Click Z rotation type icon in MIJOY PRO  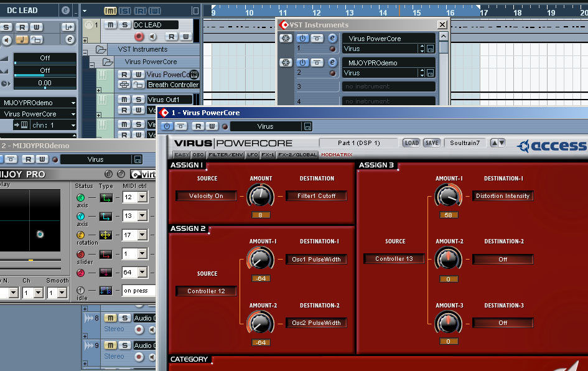[106, 235]
